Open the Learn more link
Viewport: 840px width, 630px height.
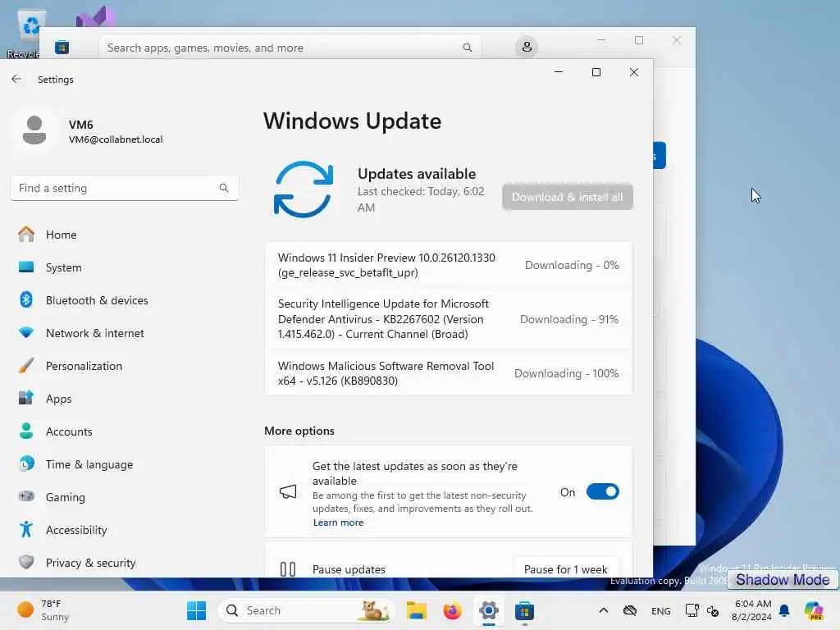click(x=338, y=523)
